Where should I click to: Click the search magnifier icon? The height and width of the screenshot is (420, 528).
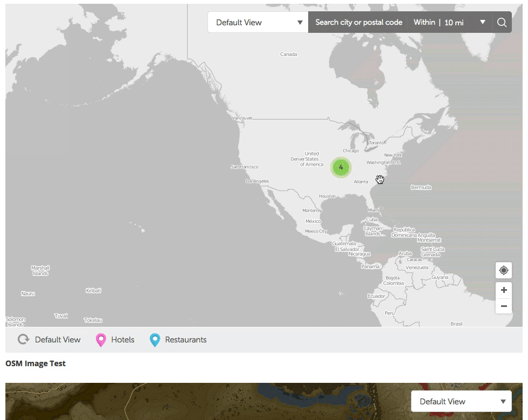502,23
